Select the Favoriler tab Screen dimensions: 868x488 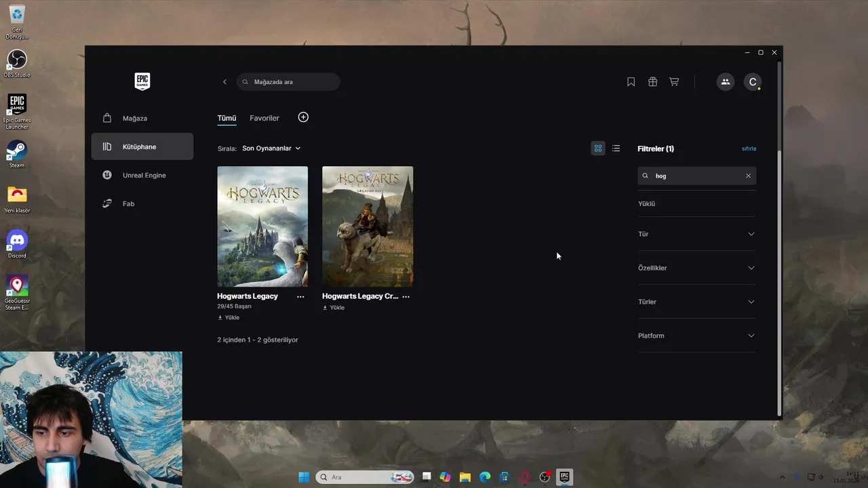click(264, 118)
